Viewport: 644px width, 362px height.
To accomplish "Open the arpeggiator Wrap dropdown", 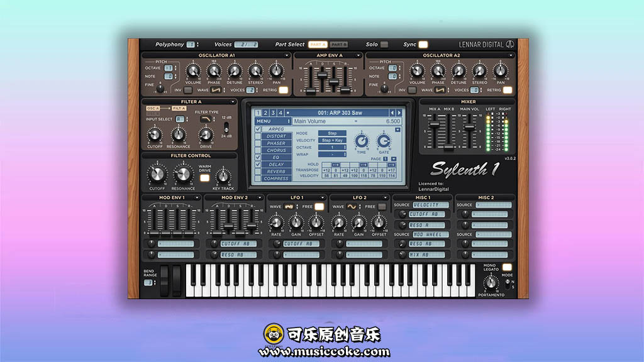I will 332,155.
